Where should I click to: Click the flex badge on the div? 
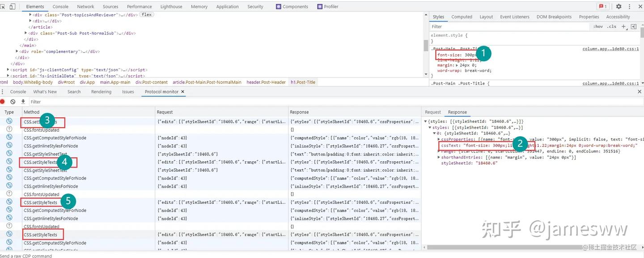click(147, 15)
